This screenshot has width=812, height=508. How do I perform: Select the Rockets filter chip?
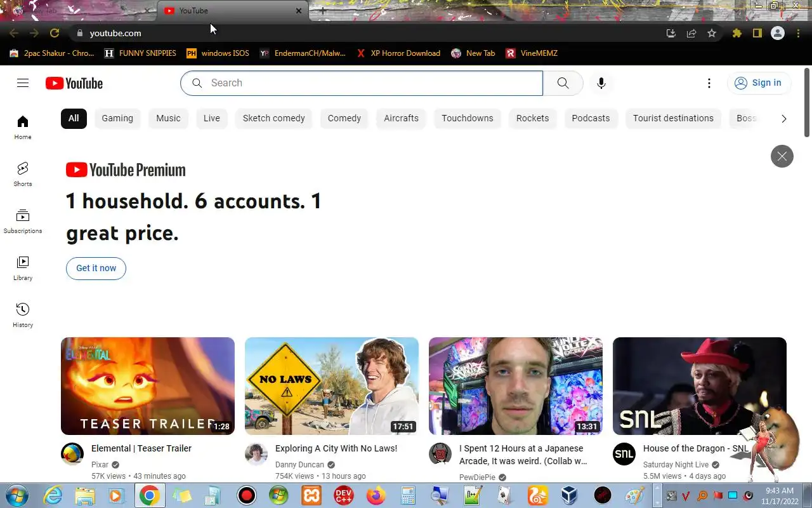[532, 118]
